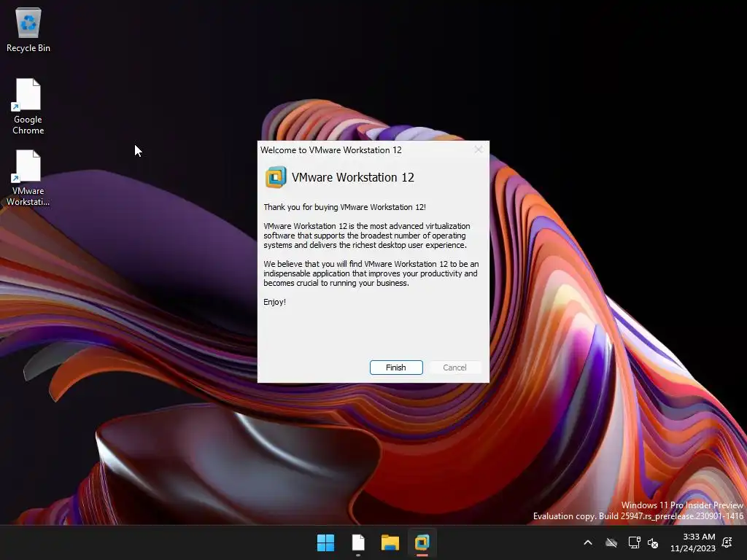This screenshot has width=747, height=560.
Task: Open the Recycle Bin desktop icon
Action: click(x=28, y=29)
